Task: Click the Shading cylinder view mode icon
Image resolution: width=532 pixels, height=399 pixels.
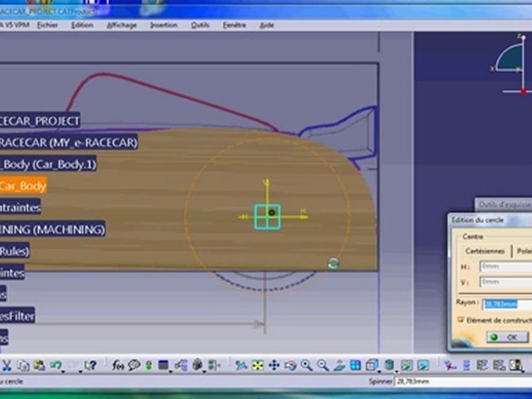Action: 389,365
